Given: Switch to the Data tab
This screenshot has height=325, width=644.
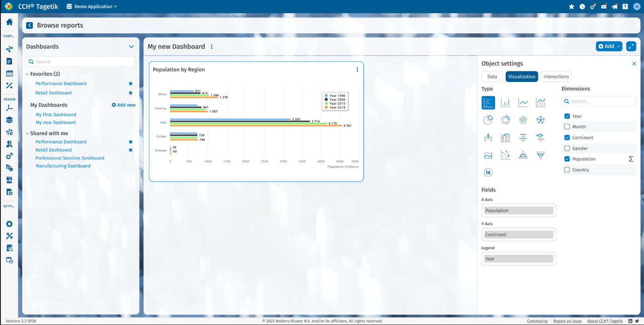Looking at the screenshot, I should (492, 76).
